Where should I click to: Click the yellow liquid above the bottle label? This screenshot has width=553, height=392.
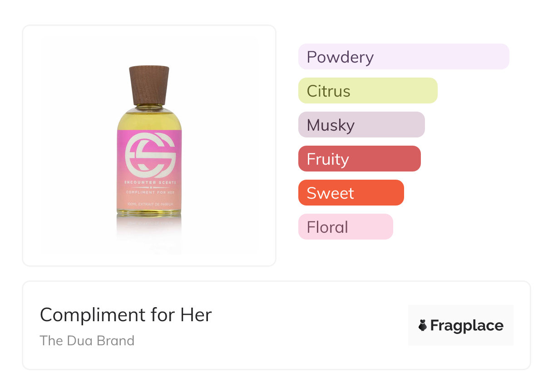(x=149, y=120)
